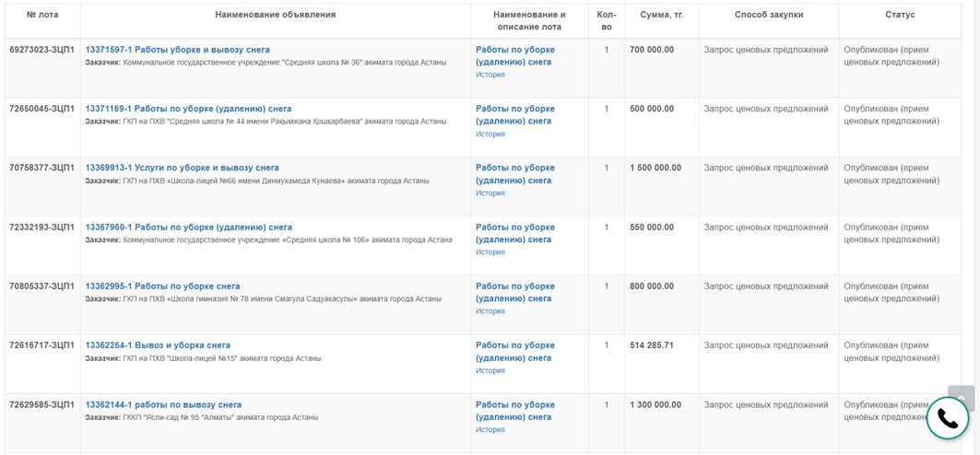View История for lot 70758377-ЗЦП1
Viewport: 980px width, 455px height.
(490, 192)
